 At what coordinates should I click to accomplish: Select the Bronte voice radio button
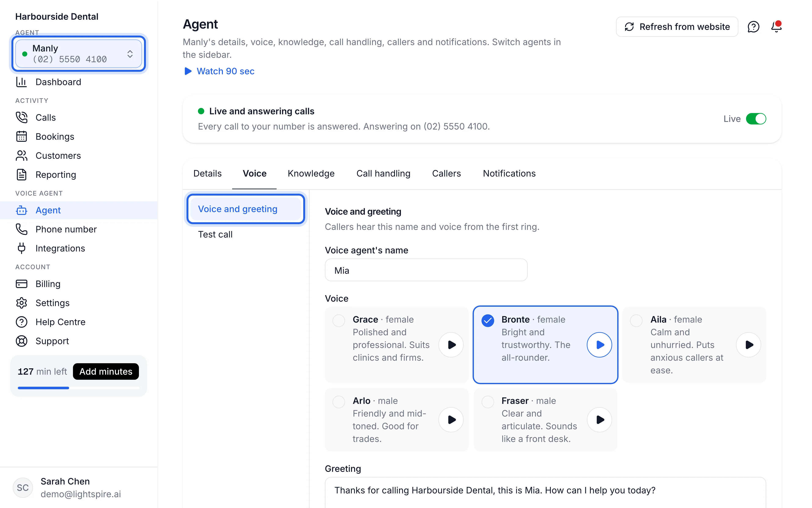pos(488,320)
